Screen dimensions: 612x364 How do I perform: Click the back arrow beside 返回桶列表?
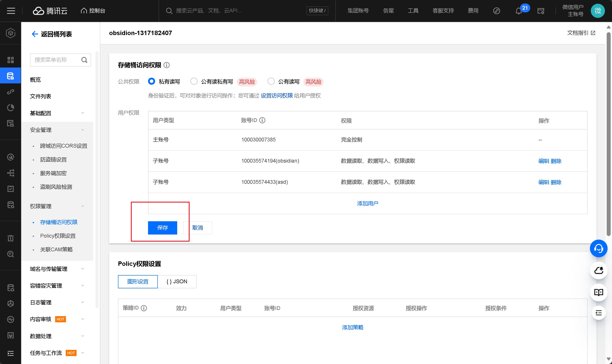point(35,34)
